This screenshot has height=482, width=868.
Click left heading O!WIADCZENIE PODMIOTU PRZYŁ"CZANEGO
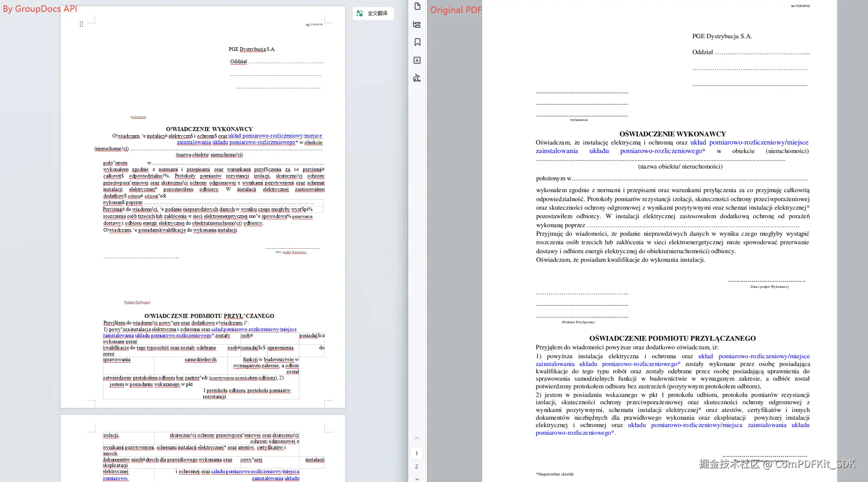point(209,316)
